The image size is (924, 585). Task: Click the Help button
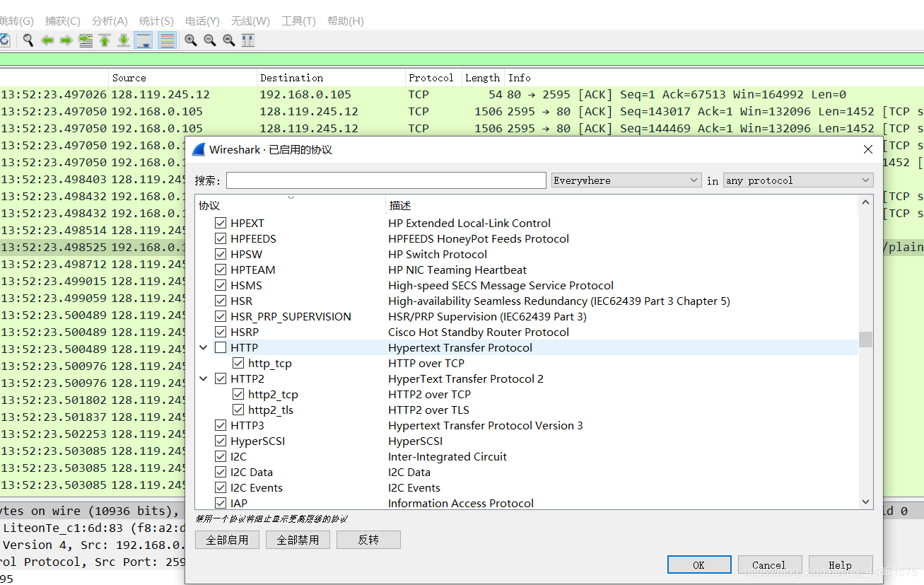click(x=841, y=564)
